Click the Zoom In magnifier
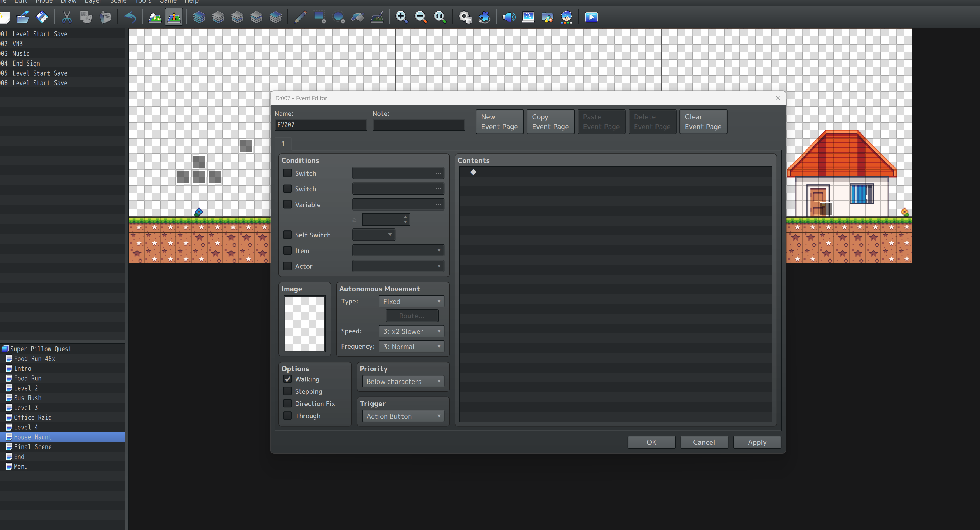 (401, 17)
